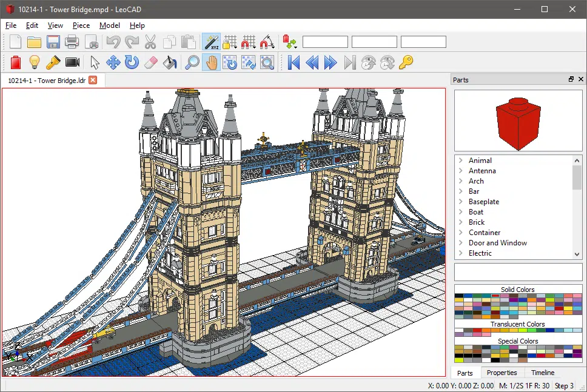Select the Pan tool in the toolbar
Viewport: 587px width, 392px height.
[x=213, y=62]
